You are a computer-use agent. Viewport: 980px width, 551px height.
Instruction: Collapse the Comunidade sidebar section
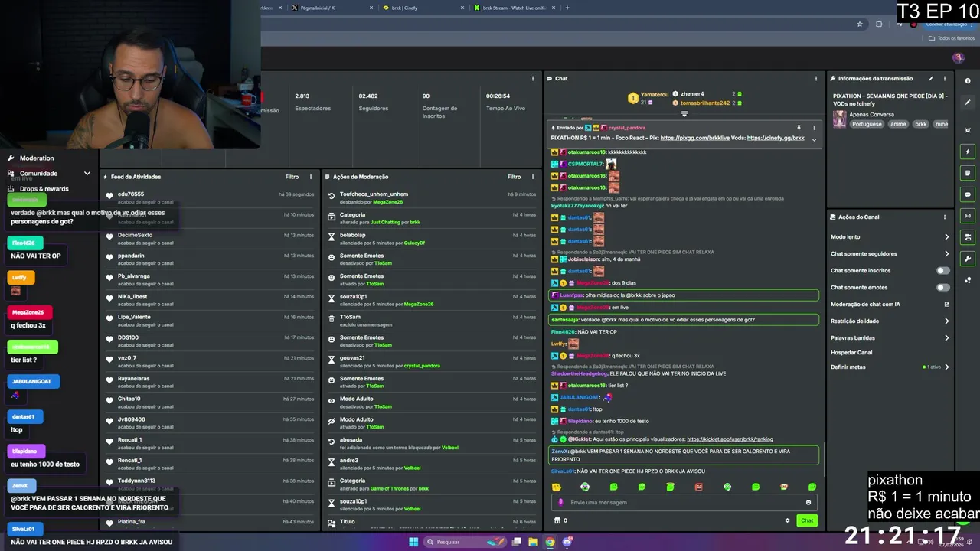click(87, 174)
